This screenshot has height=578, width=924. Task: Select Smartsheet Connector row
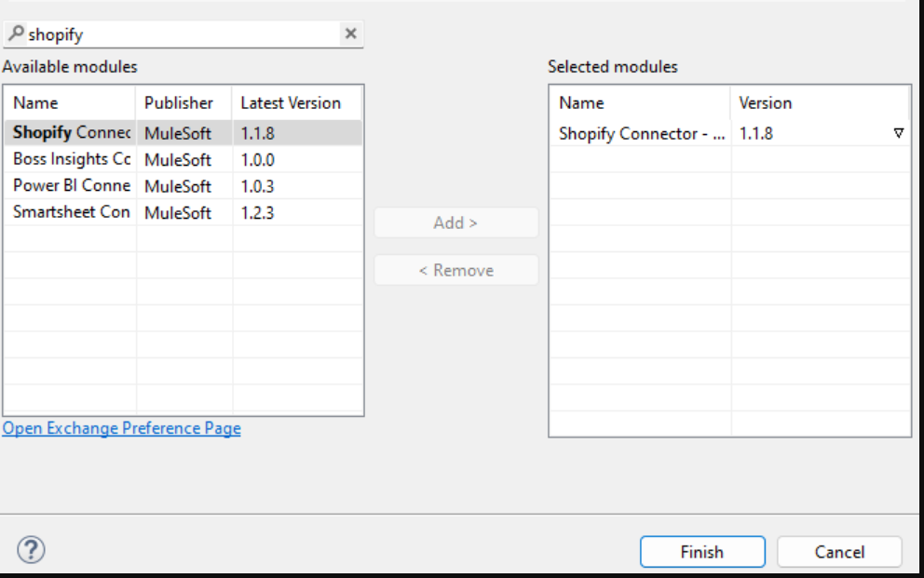click(72, 212)
